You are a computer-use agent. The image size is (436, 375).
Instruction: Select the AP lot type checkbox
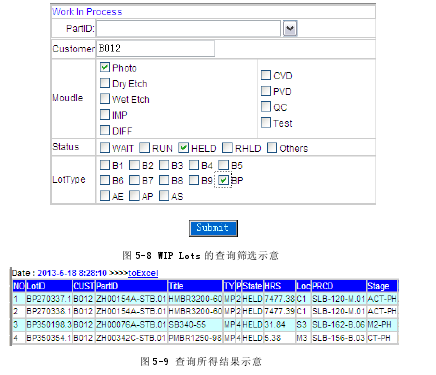[134, 196]
